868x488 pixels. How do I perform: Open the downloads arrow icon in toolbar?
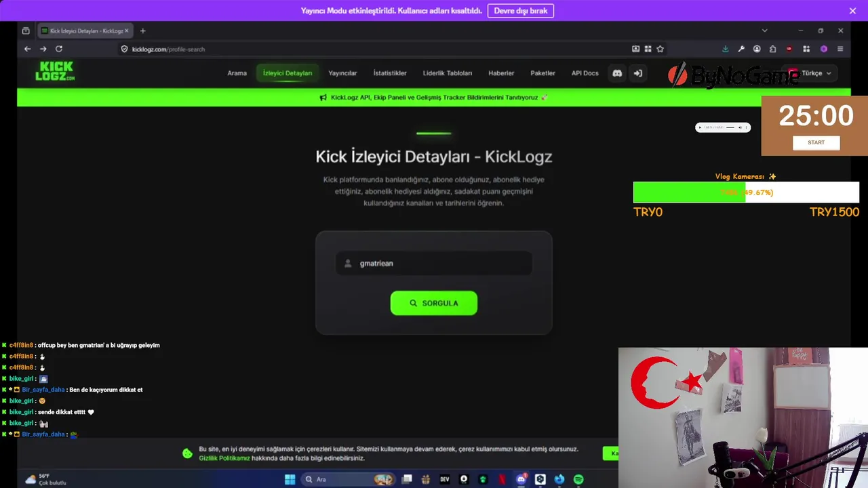pos(725,49)
